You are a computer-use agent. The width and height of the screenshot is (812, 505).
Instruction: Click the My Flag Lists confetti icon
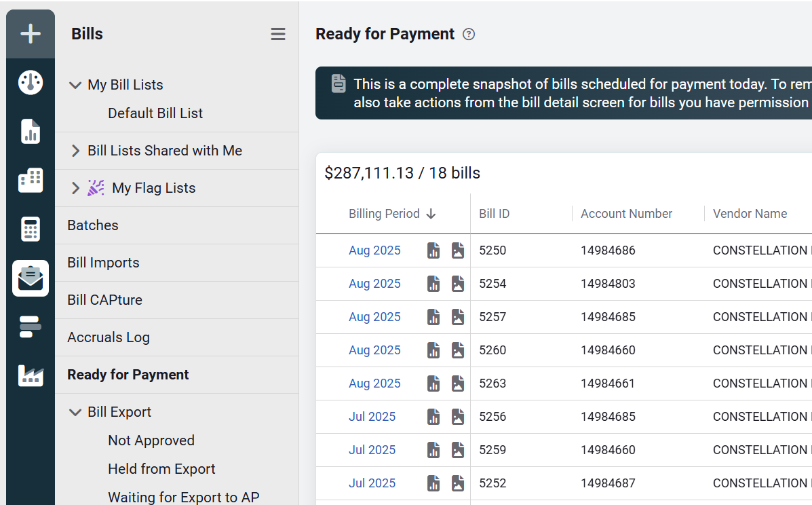(96, 187)
